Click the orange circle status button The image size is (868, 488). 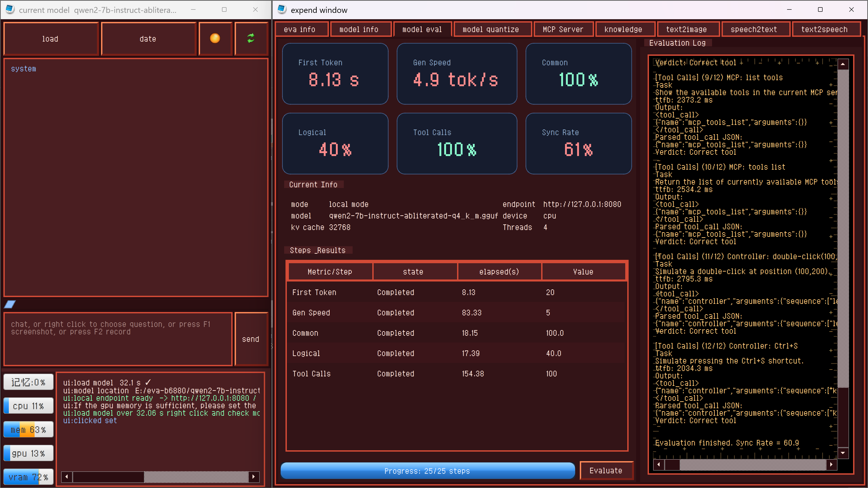[x=215, y=38]
